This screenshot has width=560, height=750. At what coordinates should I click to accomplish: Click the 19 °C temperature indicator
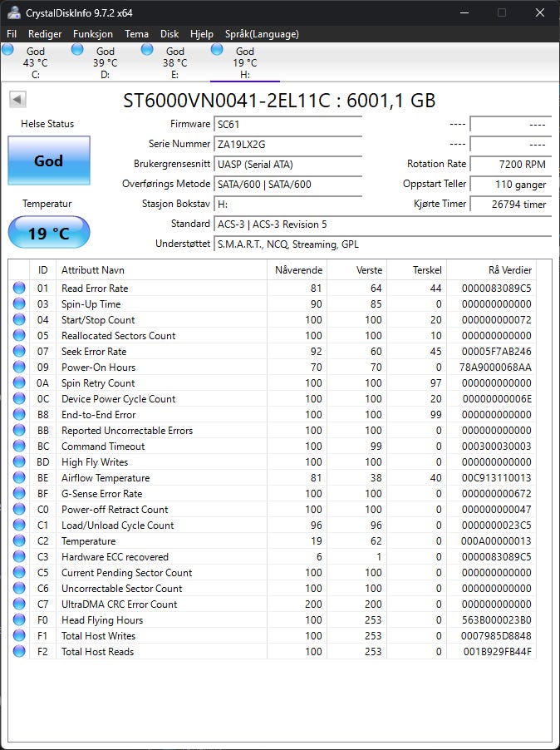tap(49, 233)
